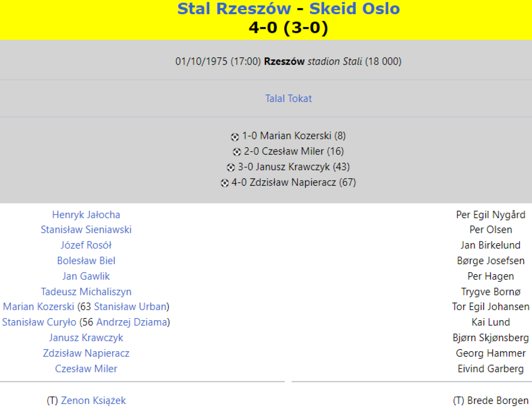Open the Stal Rzeszów team link

[234, 8]
